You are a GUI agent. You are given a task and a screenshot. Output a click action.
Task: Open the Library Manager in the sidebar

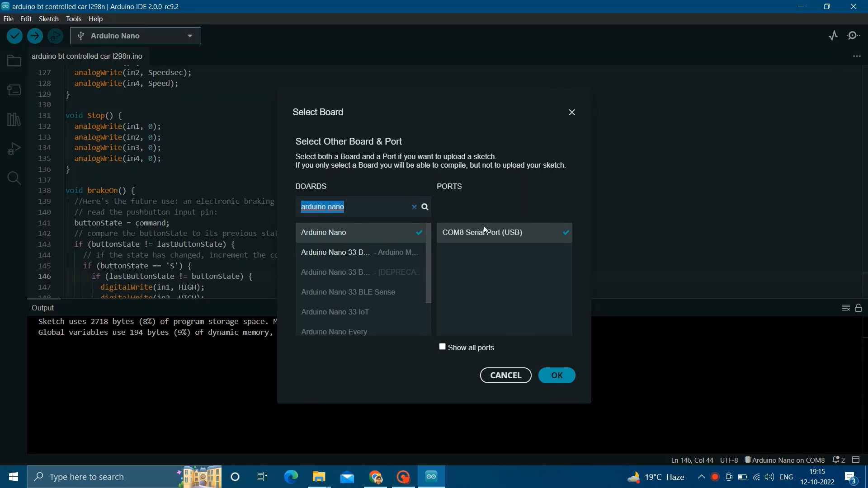point(14,119)
